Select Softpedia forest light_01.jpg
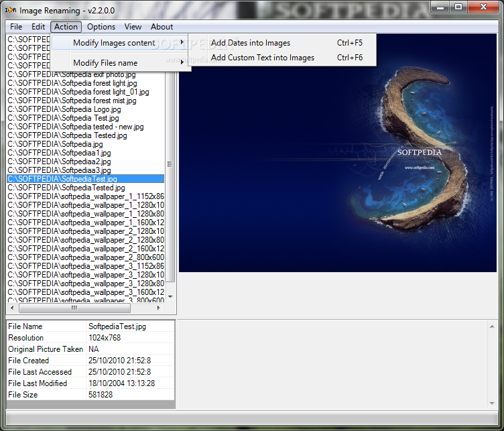Viewport: 504px width, 431px height. [86, 92]
